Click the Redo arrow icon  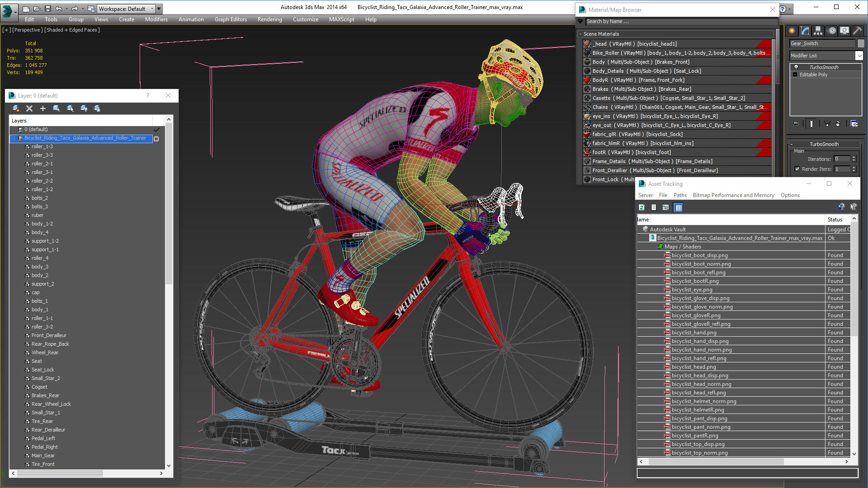[x=75, y=9]
